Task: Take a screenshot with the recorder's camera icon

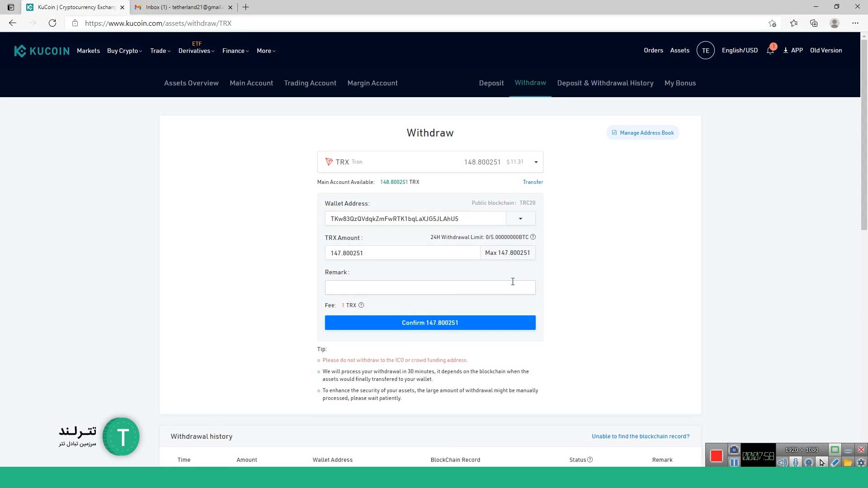Action: click(734, 450)
